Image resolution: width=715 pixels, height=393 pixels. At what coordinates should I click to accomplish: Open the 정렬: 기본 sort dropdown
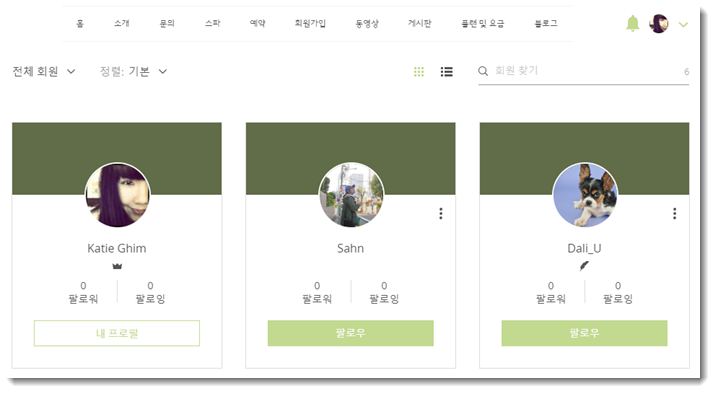click(x=133, y=72)
